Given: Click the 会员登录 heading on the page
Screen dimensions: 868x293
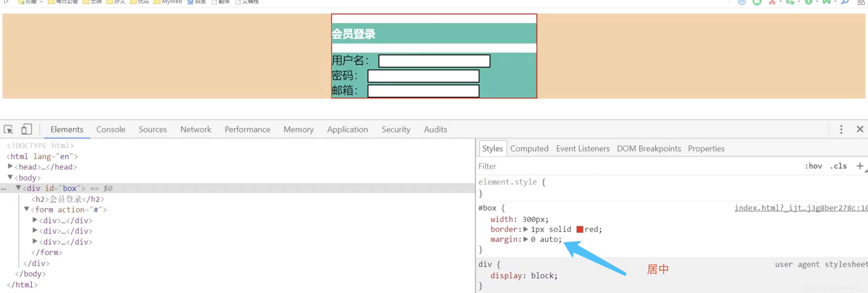Looking at the screenshot, I should click(x=353, y=34).
